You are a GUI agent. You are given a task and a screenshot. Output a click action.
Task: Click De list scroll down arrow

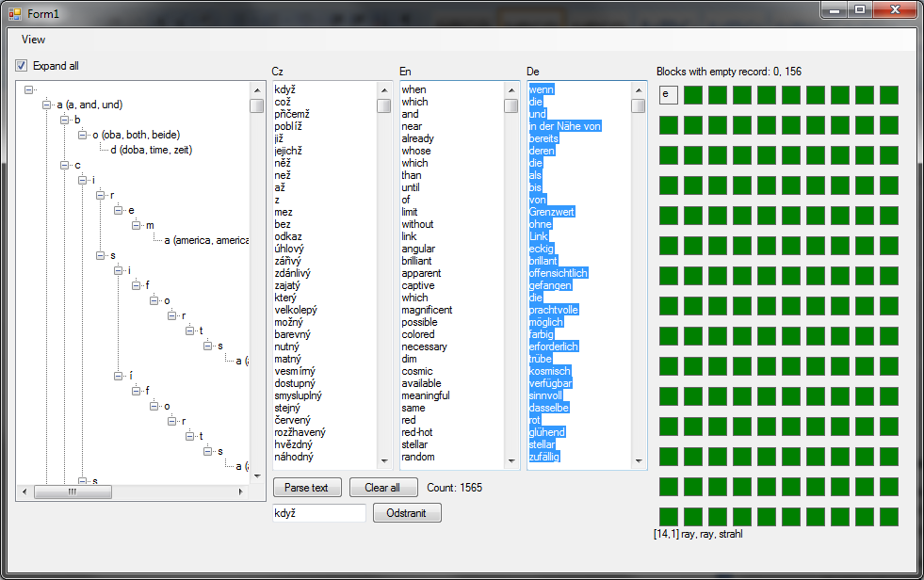coord(639,461)
